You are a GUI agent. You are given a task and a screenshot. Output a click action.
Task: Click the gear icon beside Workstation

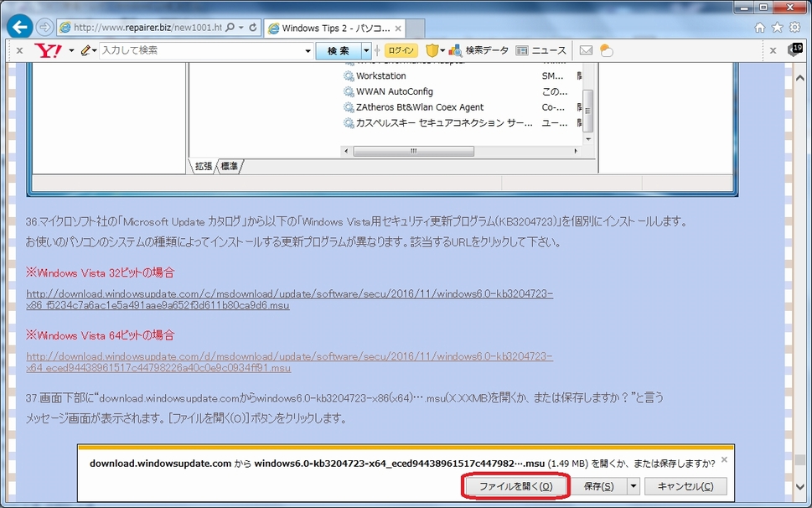click(349, 76)
